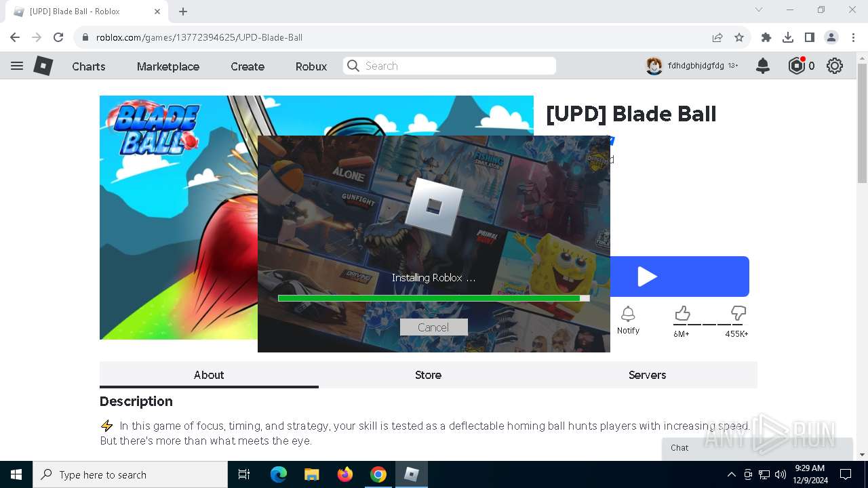The image size is (868, 488).
Task: Switch to Roblox installer in taskbar
Action: pos(412,474)
